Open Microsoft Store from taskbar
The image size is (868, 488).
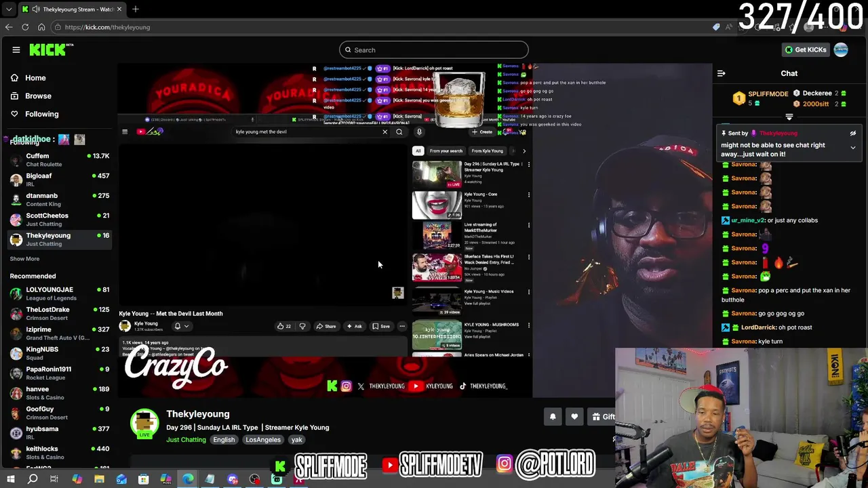(x=144, y=479)
